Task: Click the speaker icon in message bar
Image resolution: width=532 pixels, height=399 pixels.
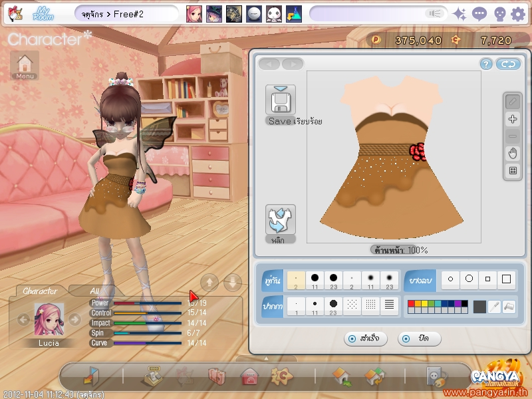Action: pyautogui.click(x=434, y=13)
